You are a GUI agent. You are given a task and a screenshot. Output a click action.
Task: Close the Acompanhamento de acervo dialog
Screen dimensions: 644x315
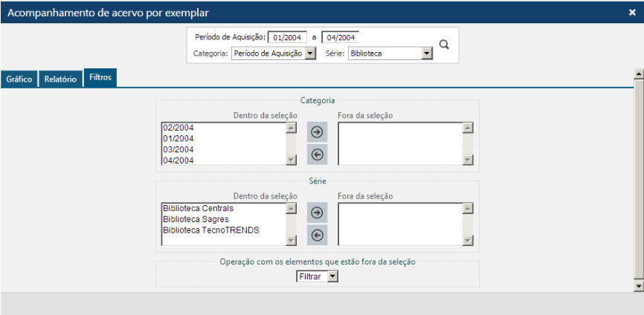[631, 12]
